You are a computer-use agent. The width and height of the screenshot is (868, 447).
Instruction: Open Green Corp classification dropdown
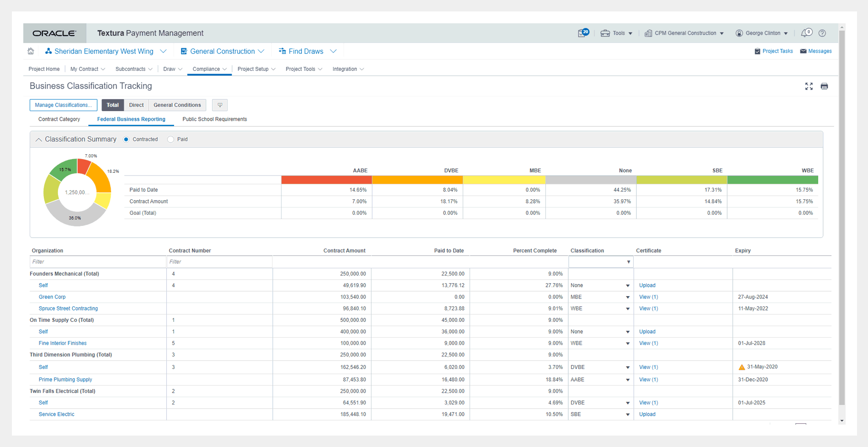tap(627, 297)
